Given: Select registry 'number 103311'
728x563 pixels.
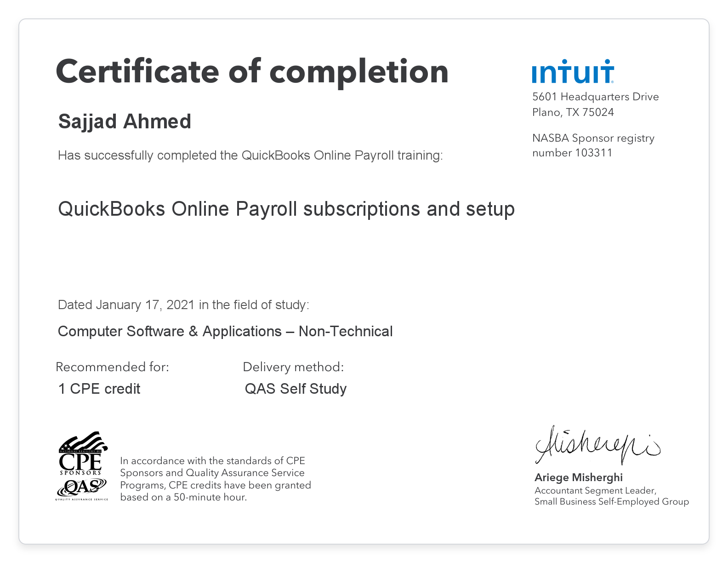Looking at the screenshot, I should (572, 153).
